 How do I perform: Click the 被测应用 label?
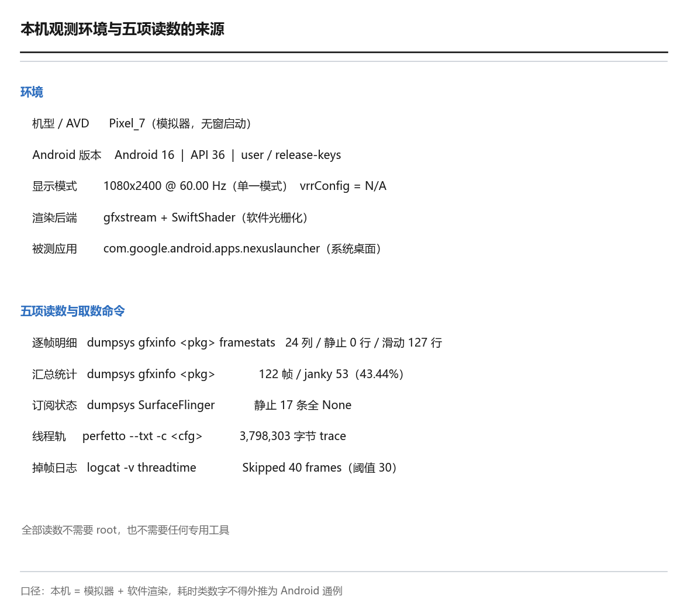pyautogui.click(x=54, y=248)
